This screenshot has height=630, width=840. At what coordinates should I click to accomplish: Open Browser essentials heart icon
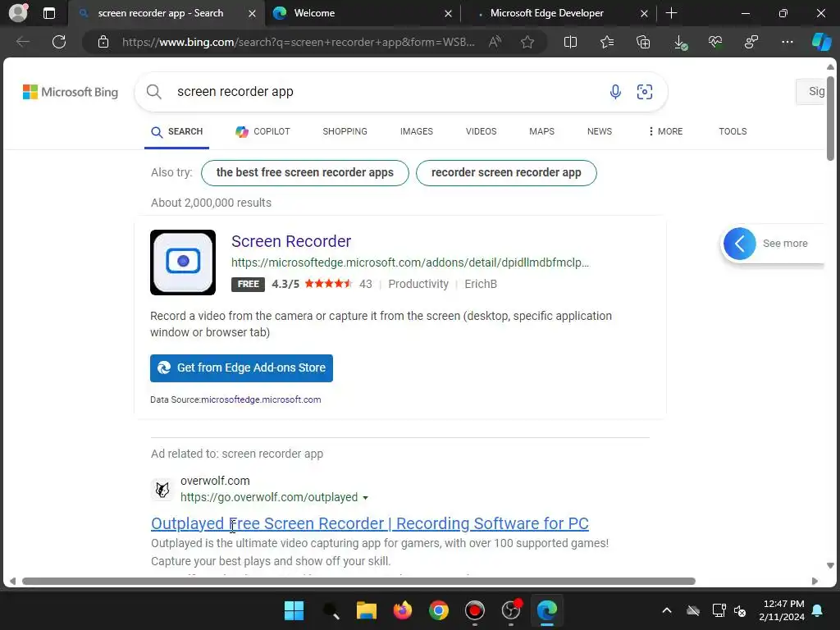[715, 42]
